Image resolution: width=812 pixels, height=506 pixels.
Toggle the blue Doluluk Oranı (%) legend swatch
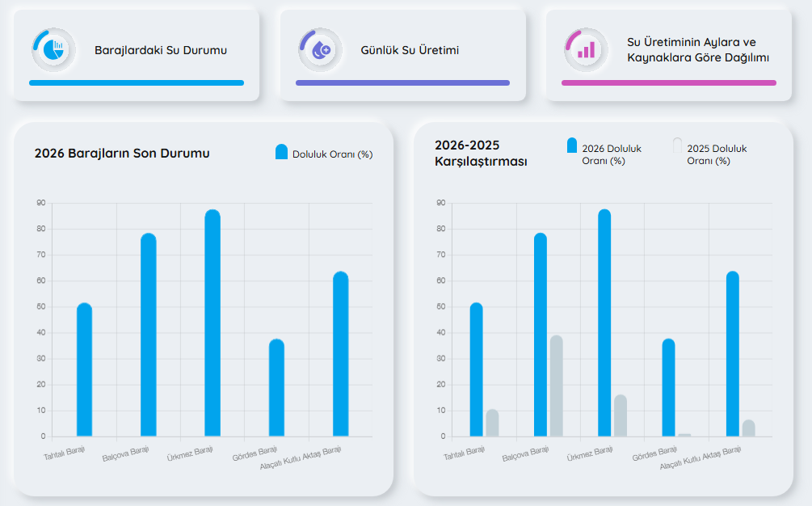pyautogui.click(x=281, y=152)
